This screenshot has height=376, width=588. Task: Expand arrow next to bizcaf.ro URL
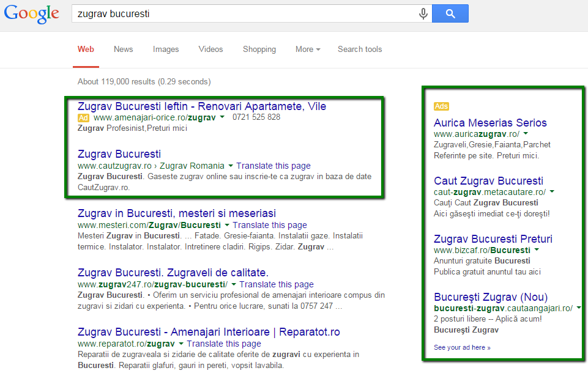coord(537,249)
